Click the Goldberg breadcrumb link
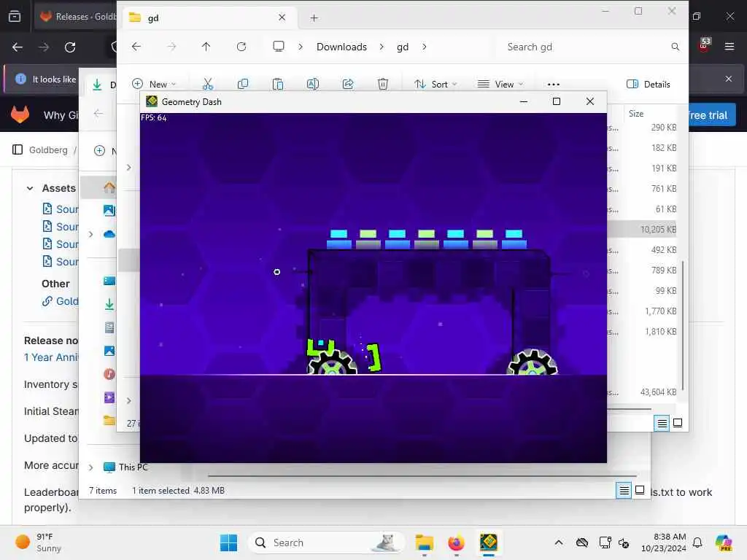Image resolution: width=747 pixels, height=560 pixels. pos(48,150)
